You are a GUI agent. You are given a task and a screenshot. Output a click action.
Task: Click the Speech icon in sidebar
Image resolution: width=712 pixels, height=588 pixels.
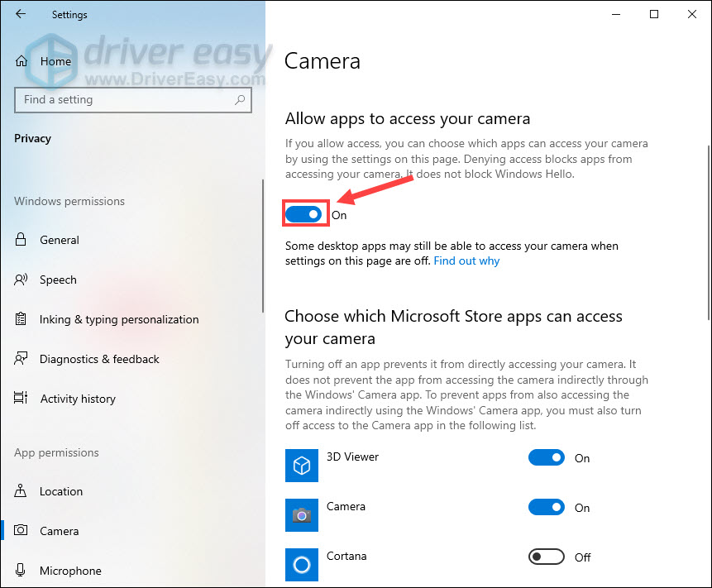[x=22, y=280]
